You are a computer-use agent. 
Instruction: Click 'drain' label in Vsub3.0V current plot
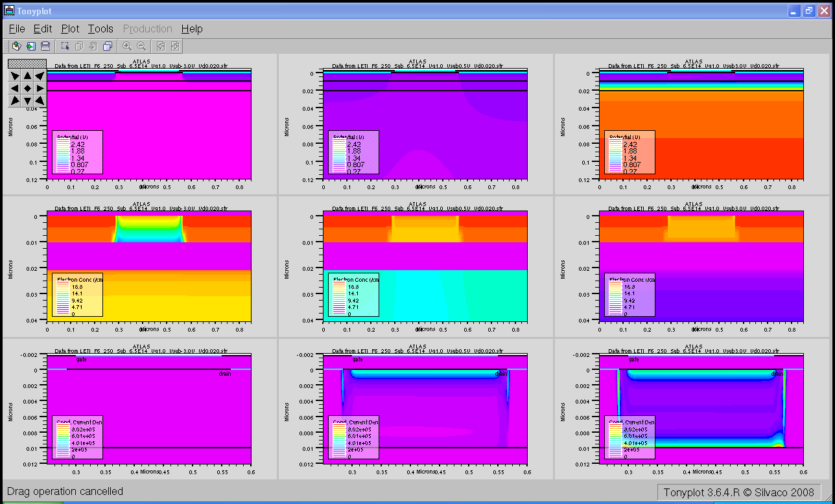point(777,374)
